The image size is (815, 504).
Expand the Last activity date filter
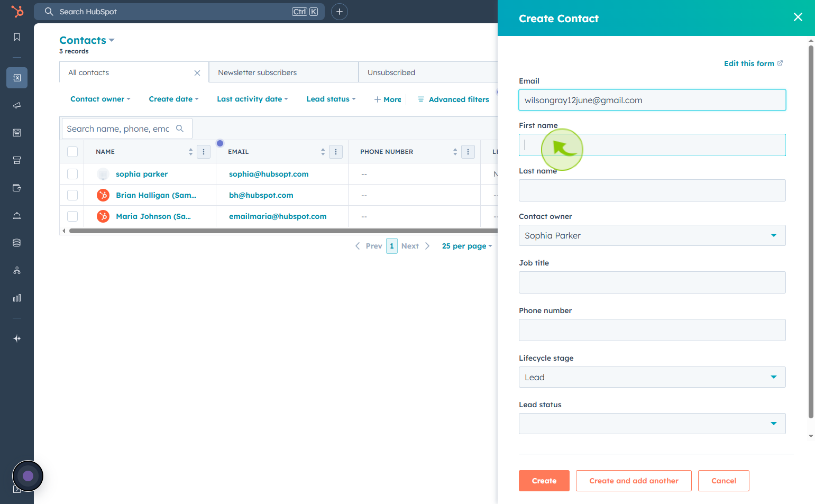coord(253,99)
